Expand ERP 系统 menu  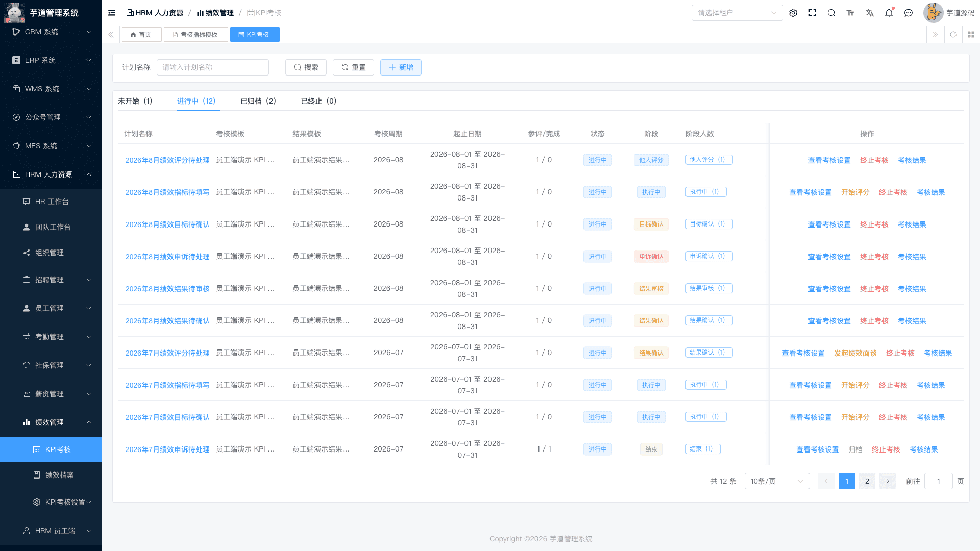51,60
